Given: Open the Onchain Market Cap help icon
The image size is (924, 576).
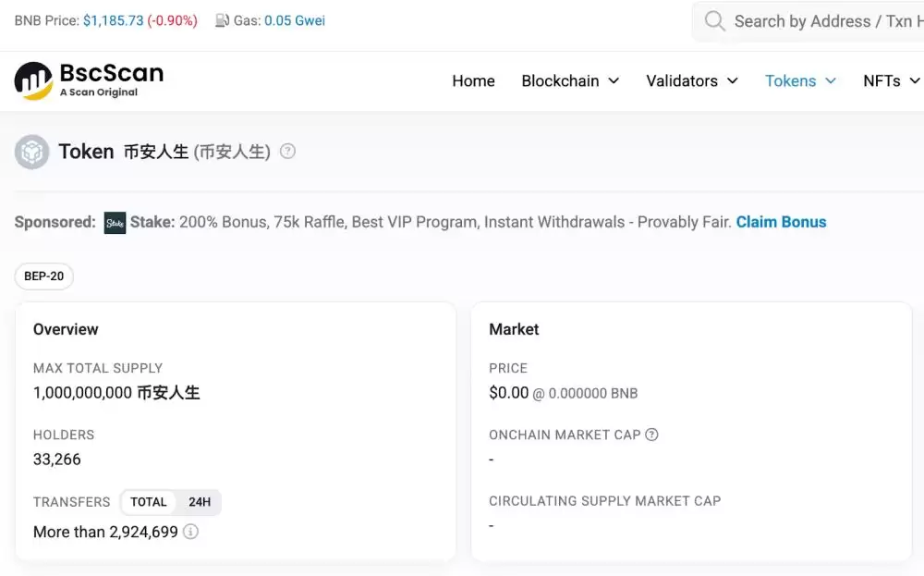Looking at the screenshot, I should pyautogui.click(x=653, y=435).
